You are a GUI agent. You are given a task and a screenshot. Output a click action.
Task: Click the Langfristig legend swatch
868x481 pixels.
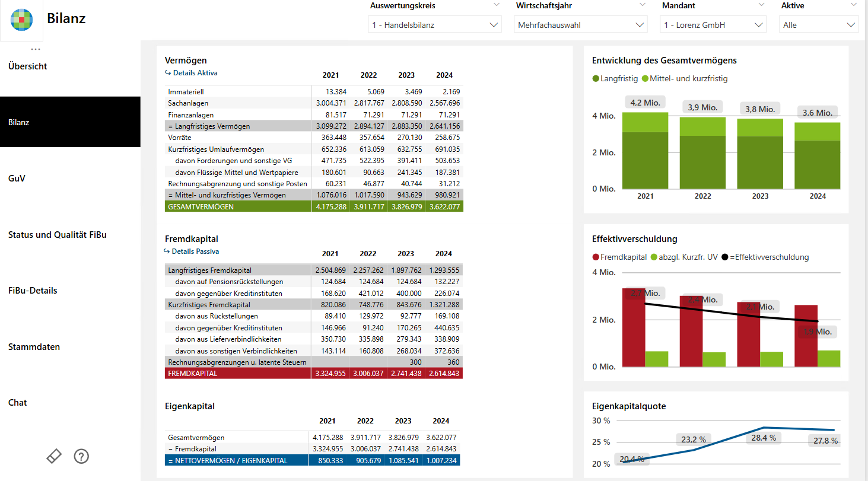point(596,78)
